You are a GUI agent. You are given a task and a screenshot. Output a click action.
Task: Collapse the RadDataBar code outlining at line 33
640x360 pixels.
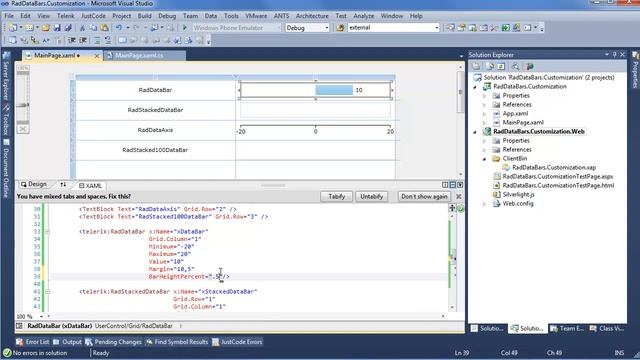[48, 232]
